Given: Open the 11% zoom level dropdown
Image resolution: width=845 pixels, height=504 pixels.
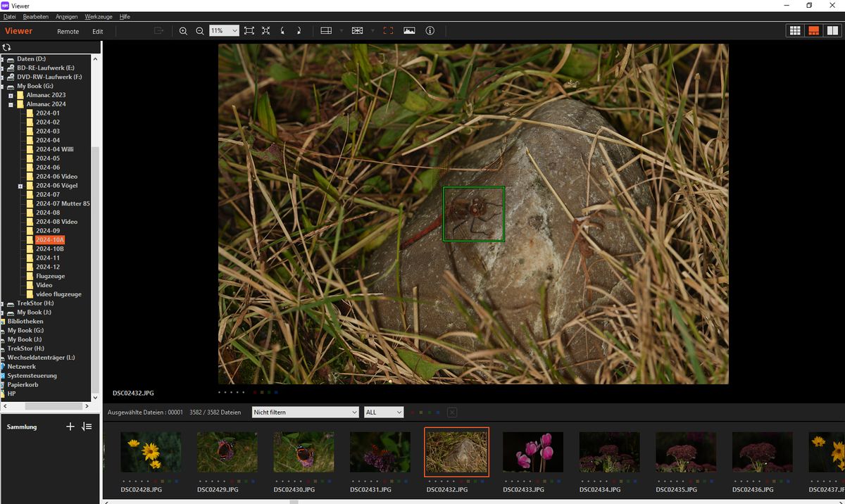Looking at the screenshot, I should pos(224,31).
